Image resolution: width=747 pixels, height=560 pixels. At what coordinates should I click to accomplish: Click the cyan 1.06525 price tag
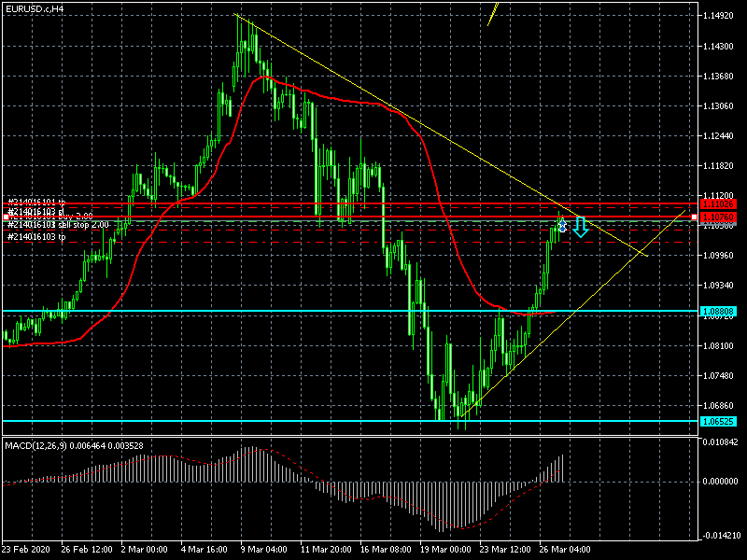[x=717, y=422]
